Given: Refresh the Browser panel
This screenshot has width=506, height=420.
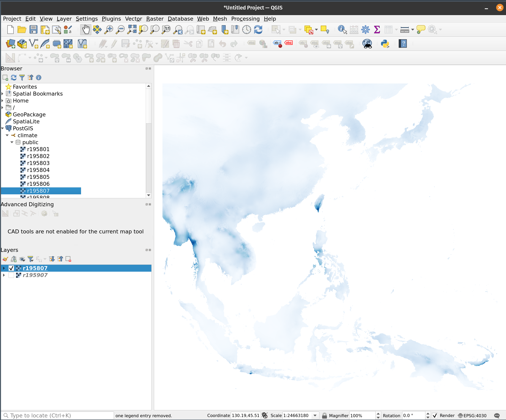Looking at the screenshot, I should tap(14, 77).
